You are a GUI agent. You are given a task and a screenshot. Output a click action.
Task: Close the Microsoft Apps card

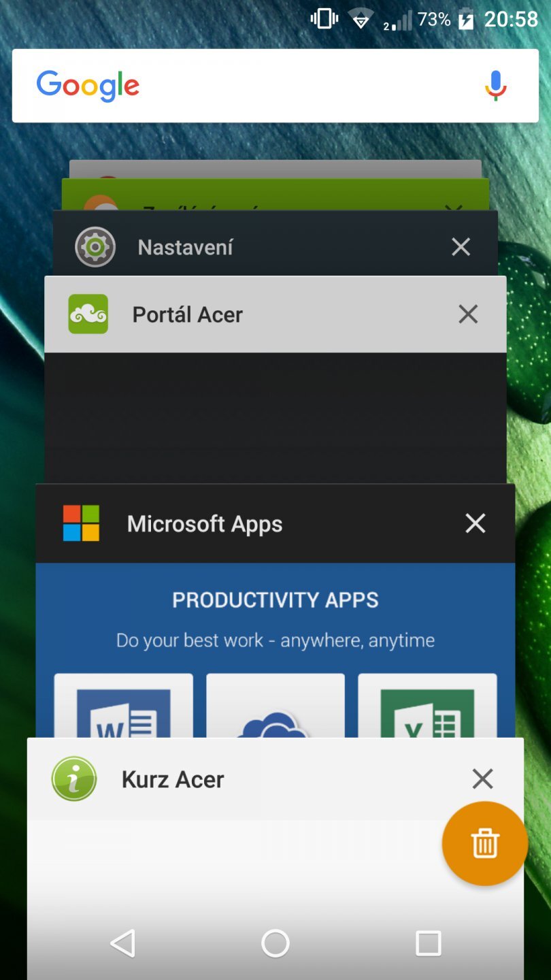(475, 523)
